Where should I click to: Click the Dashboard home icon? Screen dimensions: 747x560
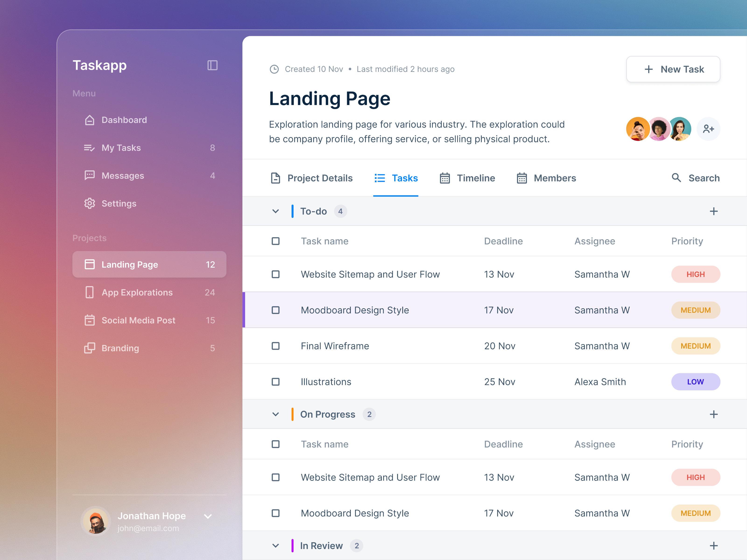89,120
